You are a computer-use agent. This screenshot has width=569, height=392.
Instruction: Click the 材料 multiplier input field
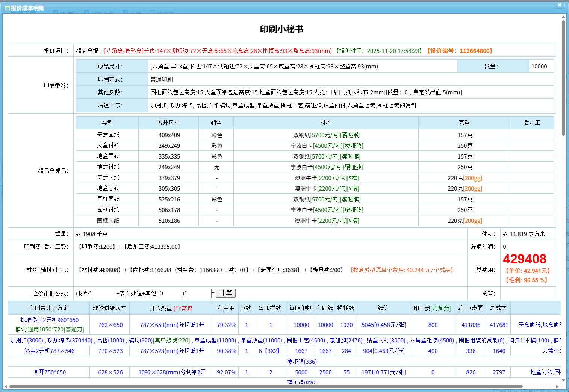click(104, 294)
